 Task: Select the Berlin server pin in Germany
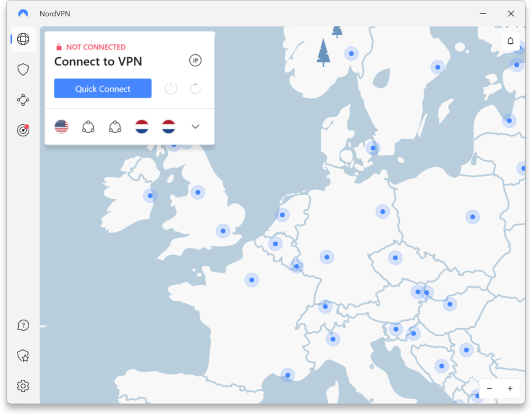coord(383,212)
